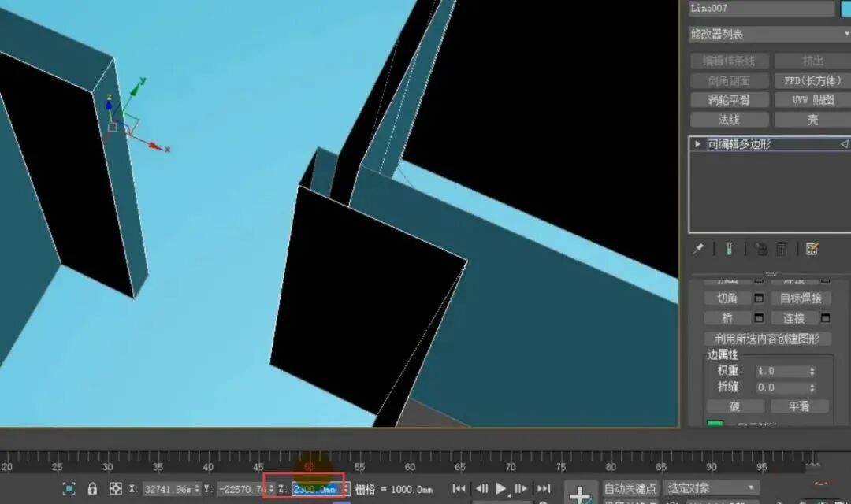Click the X coordinate spinner arrows
The height and width of the screenshot is (504, 851).
(x=197, y=489)
